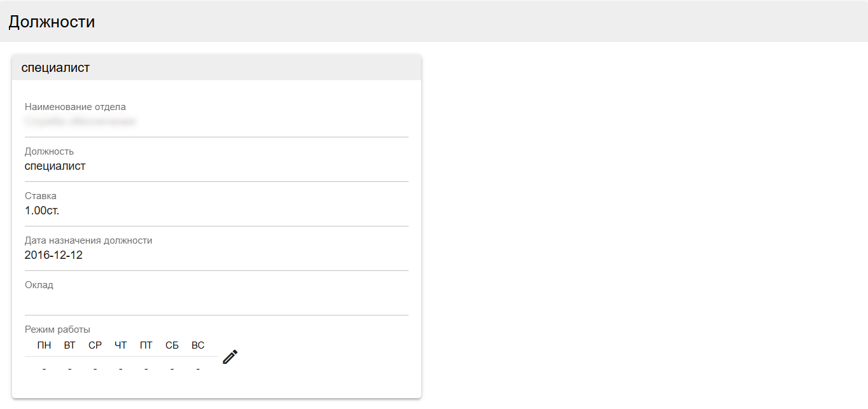The width and height of the screenshot is (868, 409).
Task: Click the "Наименование отдела" field label
Action: [x=75, y=107]
